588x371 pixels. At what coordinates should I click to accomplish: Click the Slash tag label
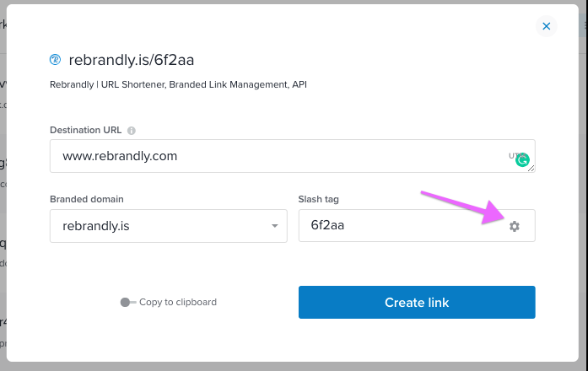tap(318, 199)
